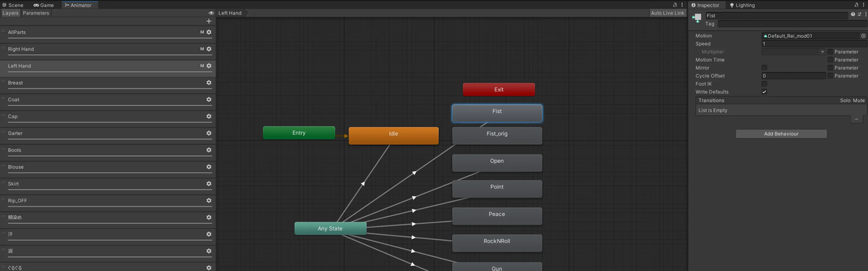Click the Add Behaviour button

[x=781, y=134]
